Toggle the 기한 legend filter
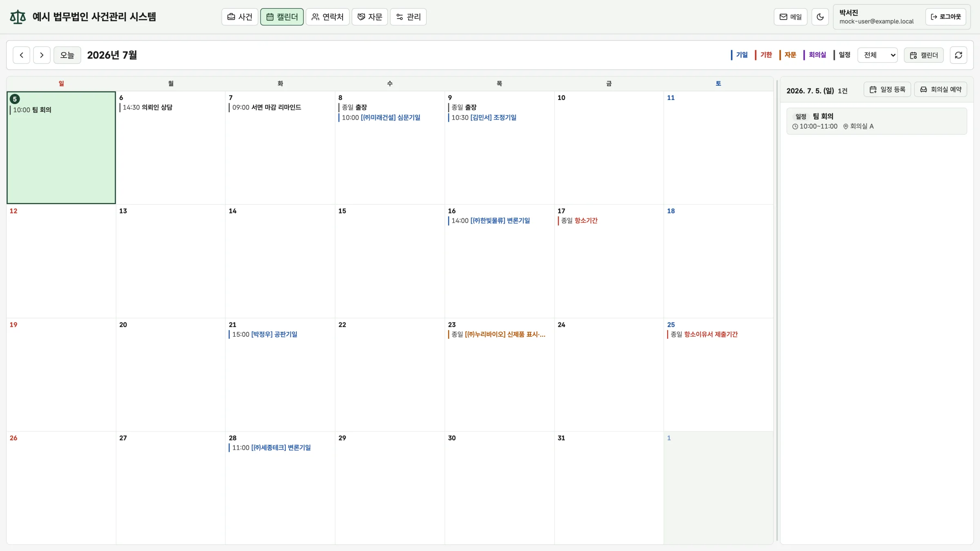 [764, 55]
